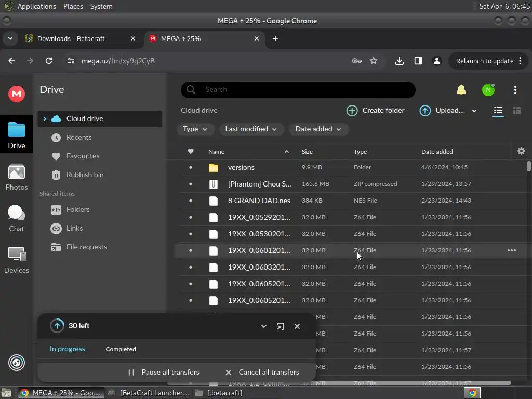Open the Drive section in sidebar

(16, 135)
